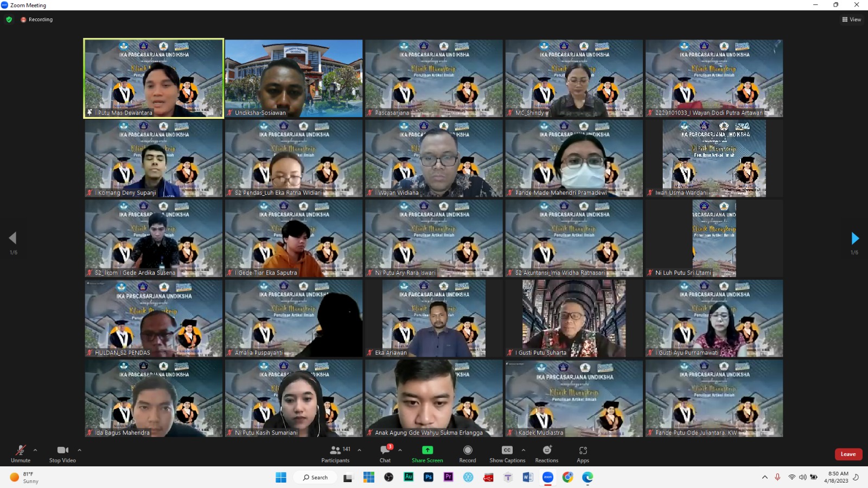Select I Gede Tiar Eka Saputra's tile
Image resolution: width=868 pixels, height=488 pixels.
tap(293, 238)
